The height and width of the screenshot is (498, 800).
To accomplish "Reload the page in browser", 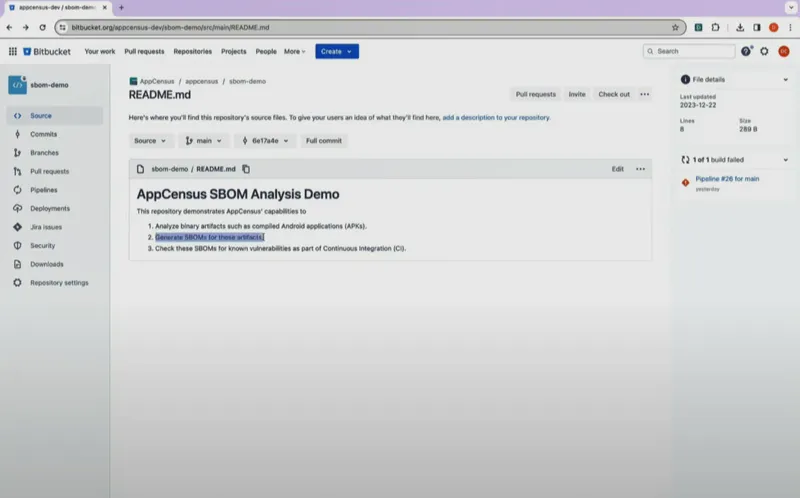I will point(42,28).
